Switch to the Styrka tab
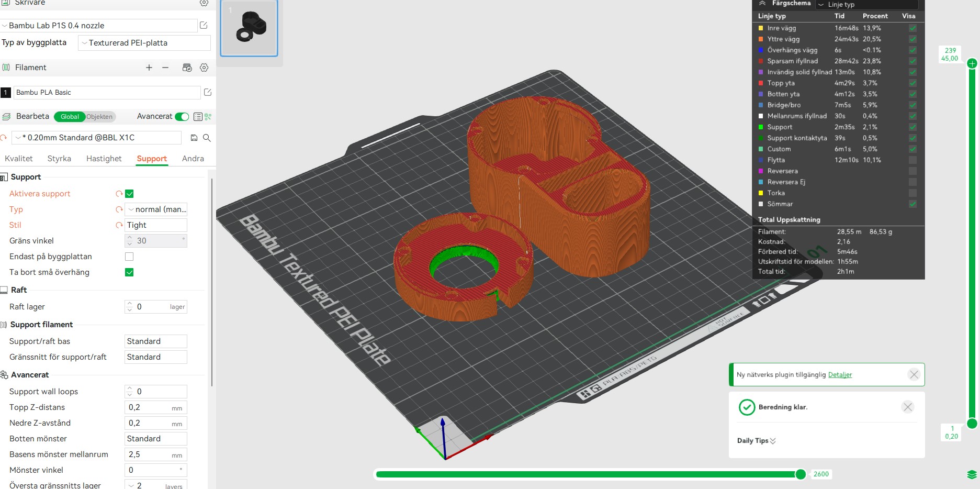The image size is (980, 489). click(x=59, y=159)
